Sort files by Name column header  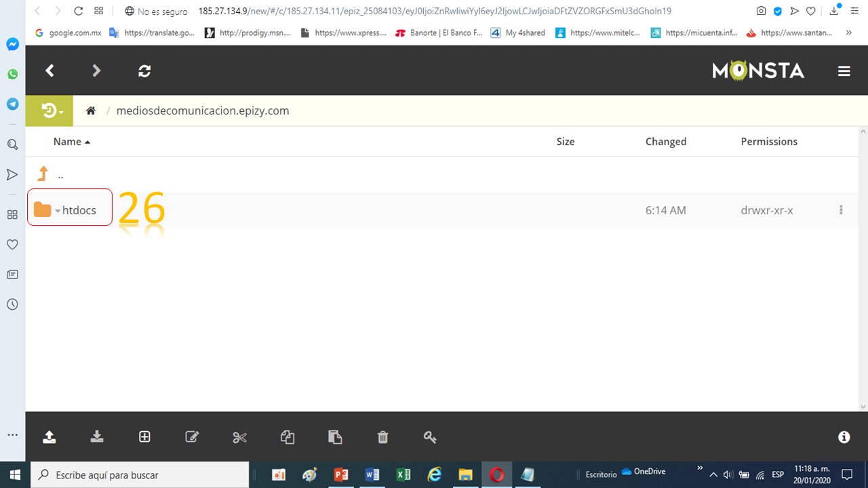coord(67,142)
